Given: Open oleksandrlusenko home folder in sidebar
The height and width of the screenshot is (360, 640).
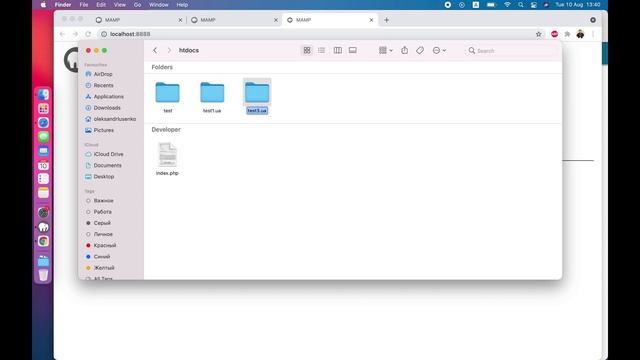Looking at the screenshot, I should (110, 119).
